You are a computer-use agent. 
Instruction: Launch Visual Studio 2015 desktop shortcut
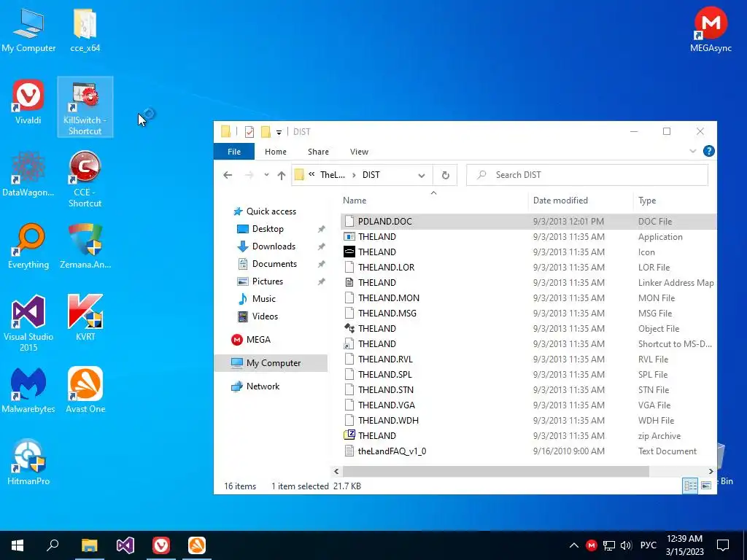(28, 323)
